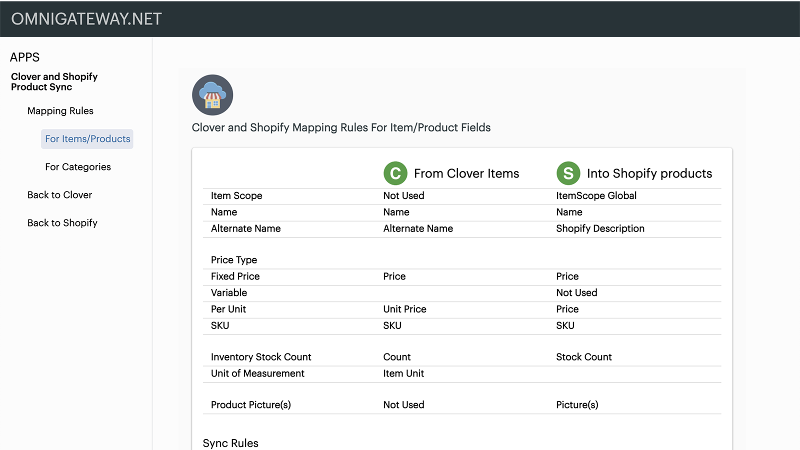Click Name in the Clover column

[396, 212]
